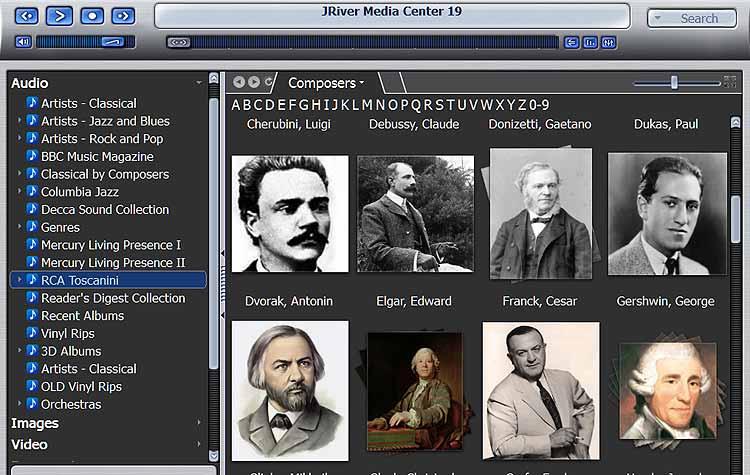Expand the Classical by Composers node

coord(20,174)
